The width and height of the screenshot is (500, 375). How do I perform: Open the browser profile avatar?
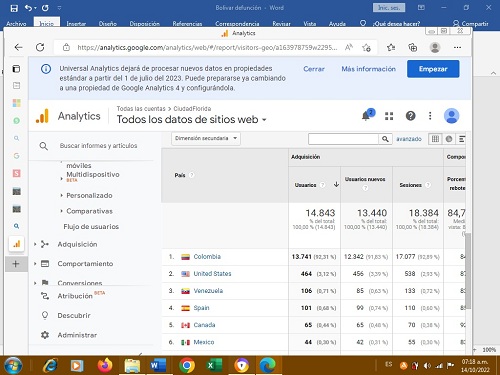click(435, 47)
